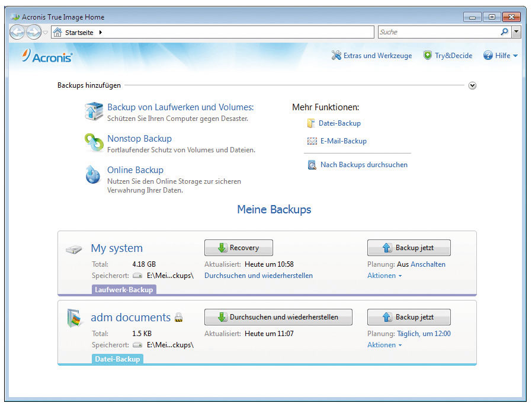Open Online Backup

(x=136, y=170)
